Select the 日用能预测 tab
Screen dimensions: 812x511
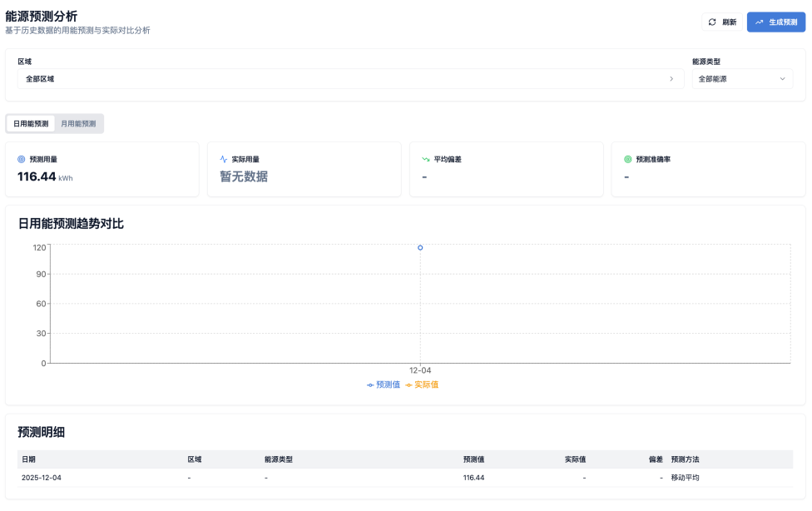click(31, 123)
